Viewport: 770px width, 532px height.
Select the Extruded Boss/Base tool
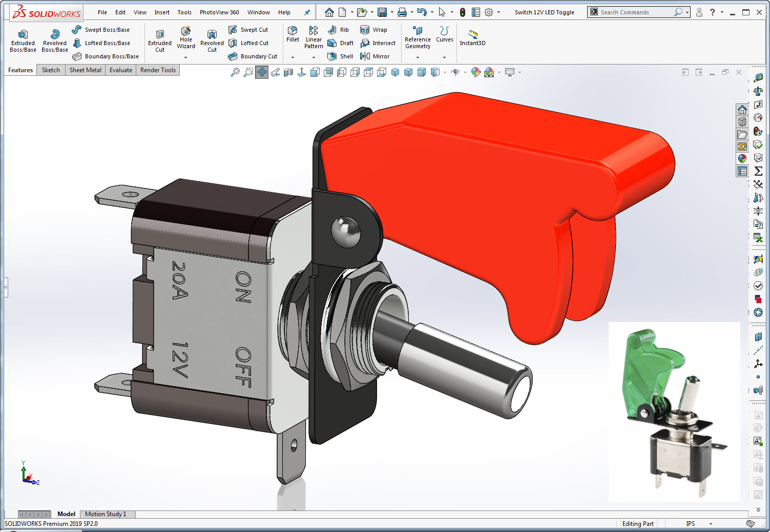(23, 40)
